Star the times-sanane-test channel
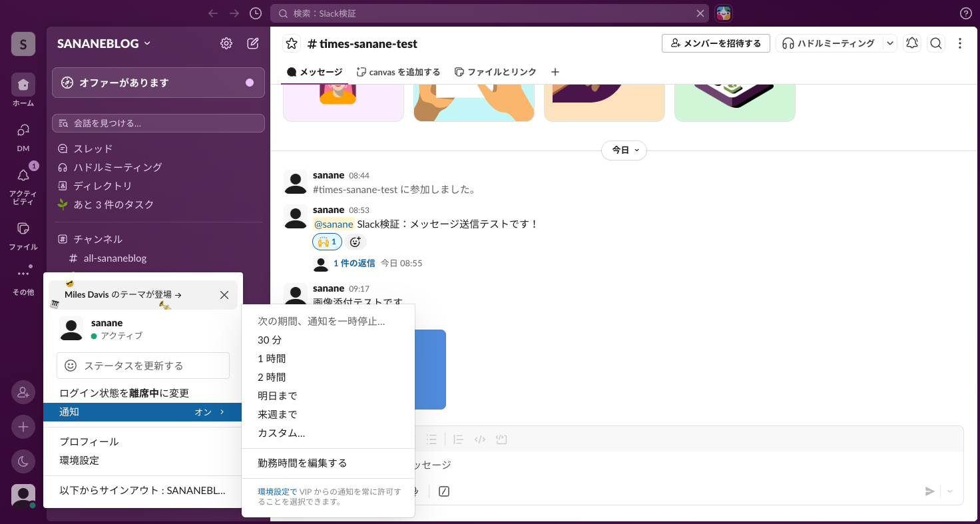 pyautogui.click(x=292, y=43)
